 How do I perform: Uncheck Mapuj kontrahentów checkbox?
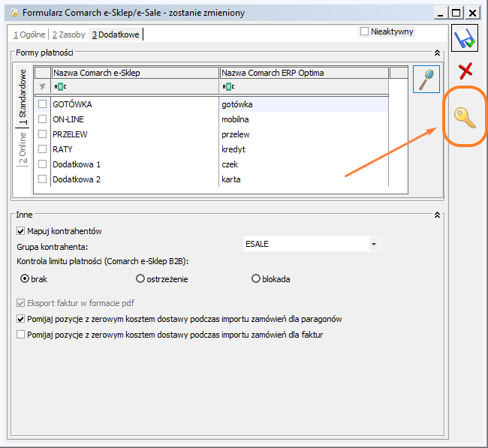(x=20, y=231)
